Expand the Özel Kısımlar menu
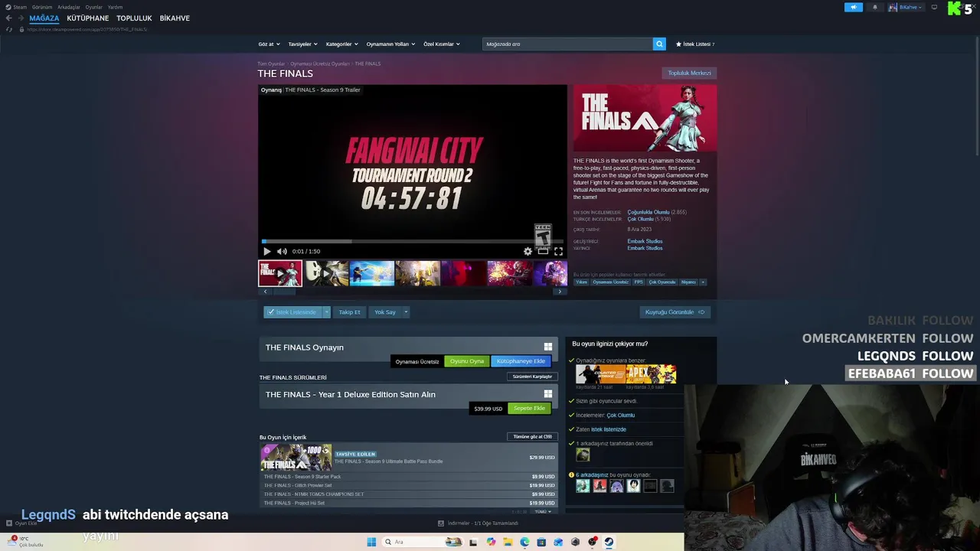The height and width of the screenshot is (551, 980). pos(442,44)
